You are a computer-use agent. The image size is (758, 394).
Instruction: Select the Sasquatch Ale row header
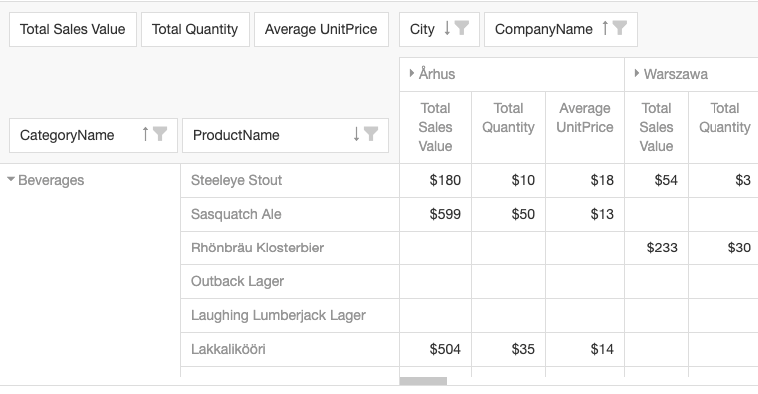290,214
